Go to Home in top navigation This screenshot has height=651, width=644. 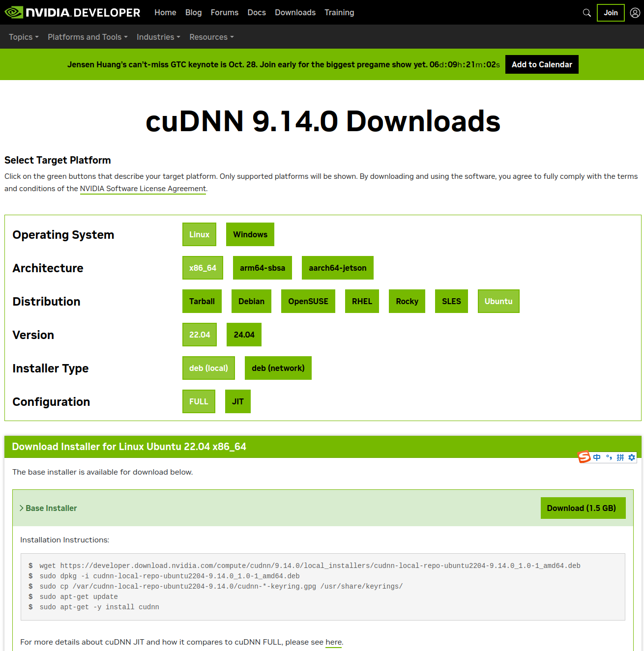pos(165,12)
